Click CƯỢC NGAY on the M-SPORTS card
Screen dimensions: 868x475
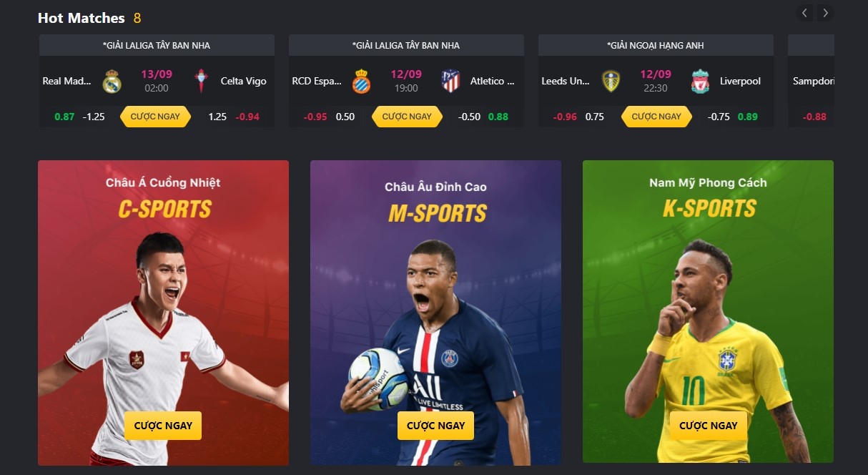point(436,425)
